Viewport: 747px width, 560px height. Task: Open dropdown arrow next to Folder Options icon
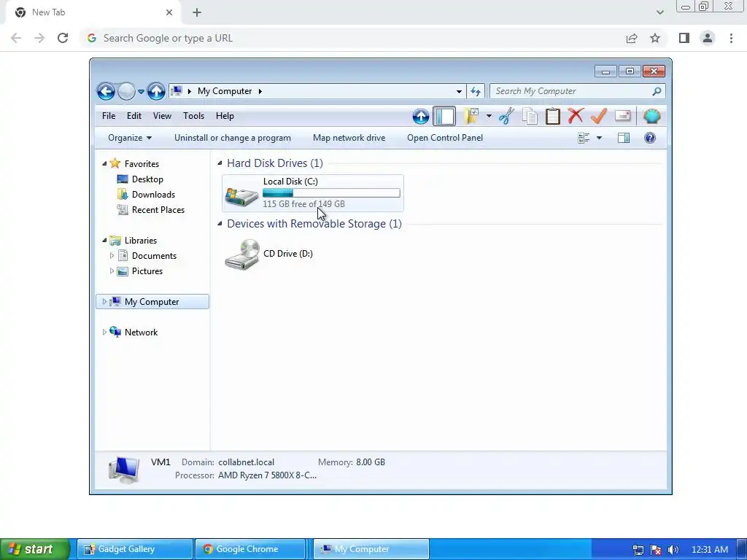coord(489,116)
